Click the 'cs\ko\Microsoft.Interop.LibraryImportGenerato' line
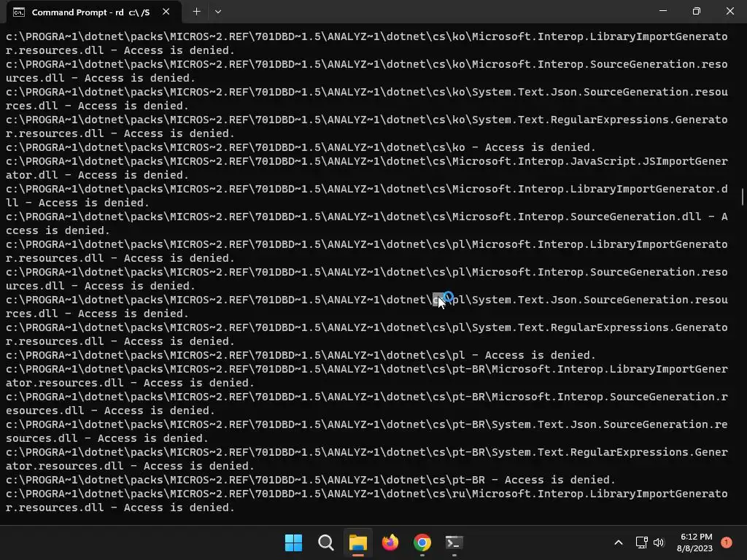Screen dimensions: 747x560 coord(367,36)
